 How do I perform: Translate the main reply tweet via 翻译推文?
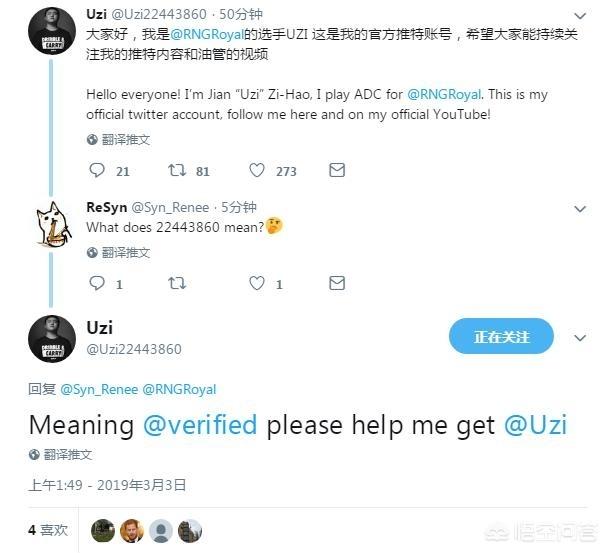pyautogui.click(x=61, y=454)
